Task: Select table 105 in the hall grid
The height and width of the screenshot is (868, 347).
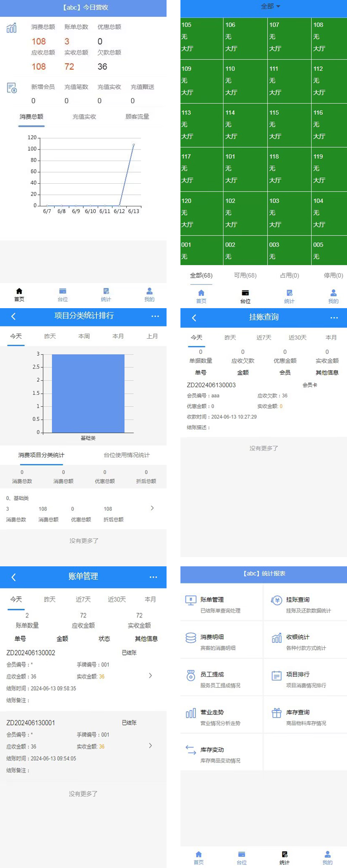Action: (x=201, y=37)
